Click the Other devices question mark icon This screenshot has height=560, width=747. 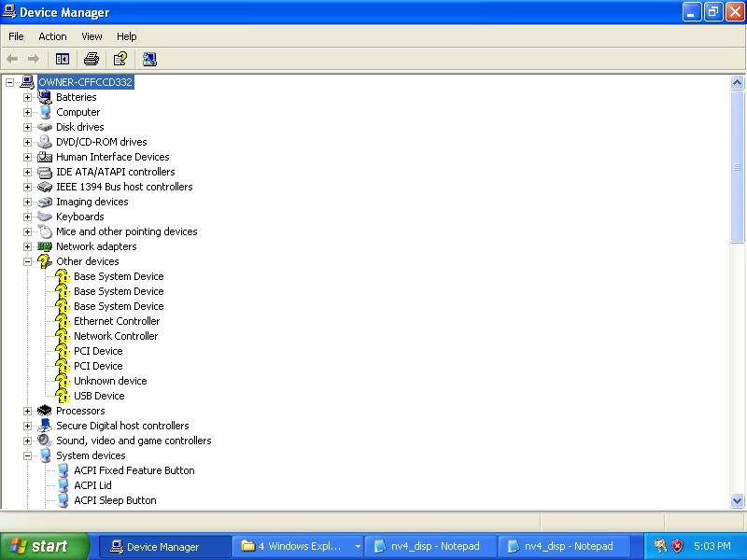click(x=45, y=261)
